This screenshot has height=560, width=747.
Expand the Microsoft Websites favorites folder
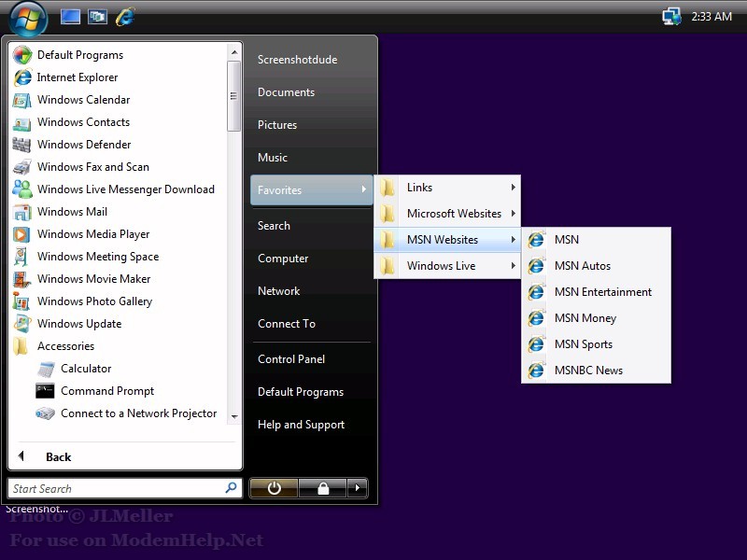(x=453, y=214)
